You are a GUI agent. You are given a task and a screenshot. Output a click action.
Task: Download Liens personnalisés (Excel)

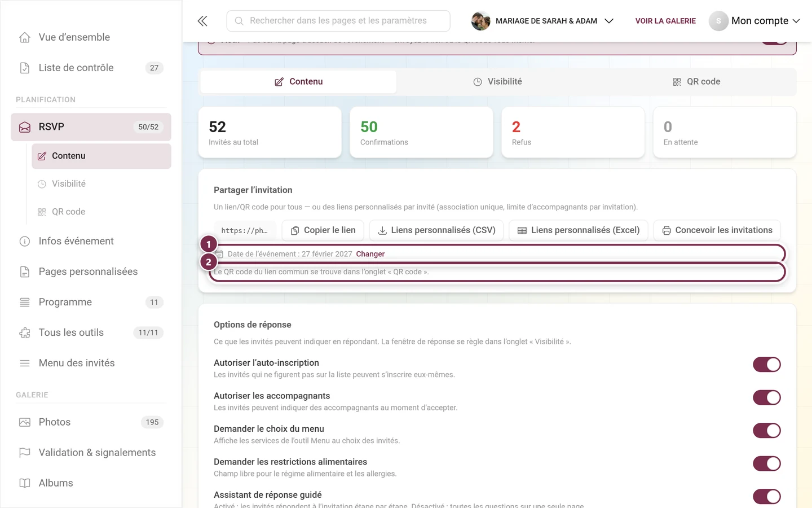point(579,230)
